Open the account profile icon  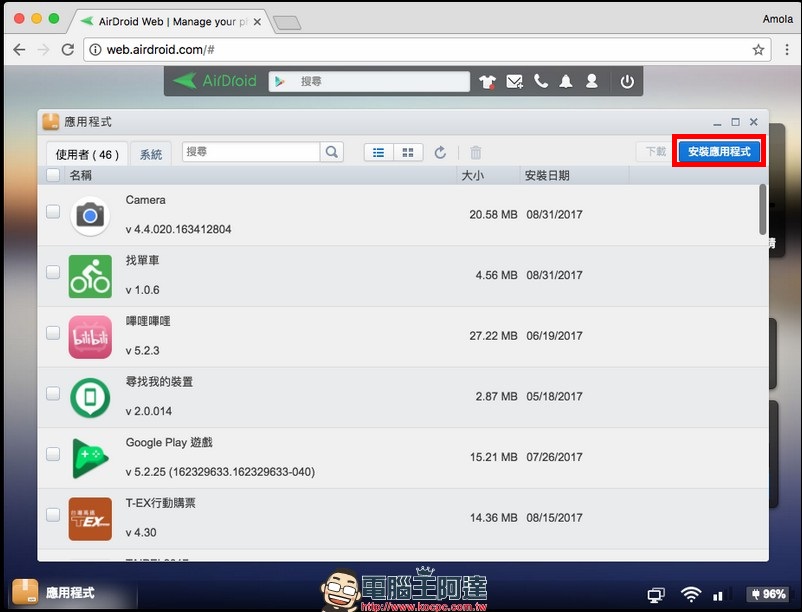[592, 81]
